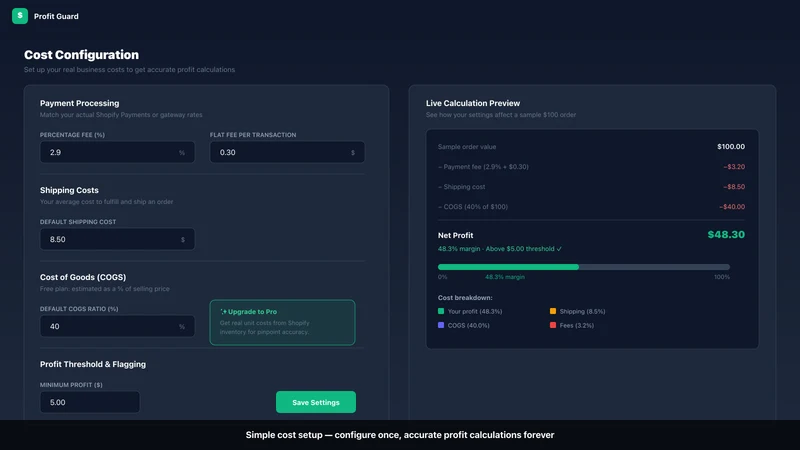800x450 pixels.
Task: Edit the Default COGS Ratio field
Action: tap(117, 326)
